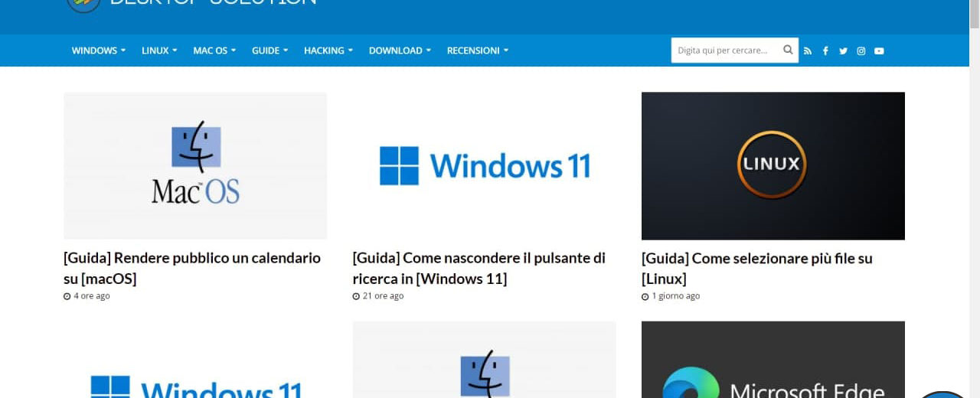Click the second-row Mac finder thumbnail

click(x=484, y=360)
